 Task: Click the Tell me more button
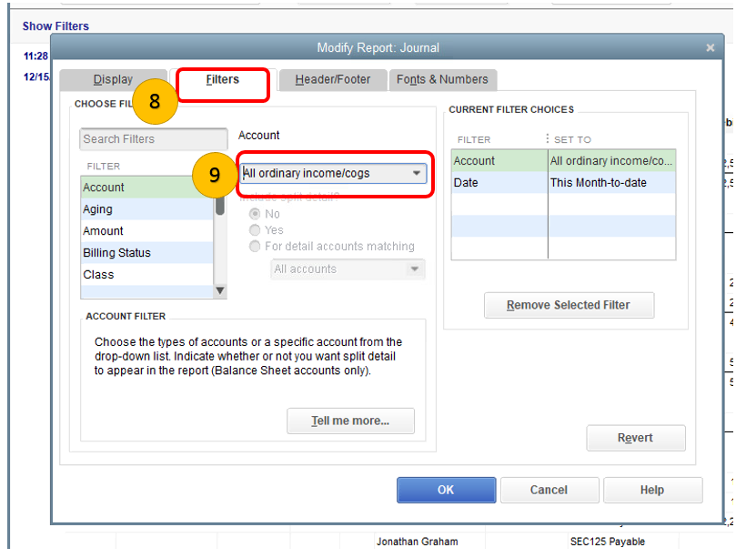(350, 421)
